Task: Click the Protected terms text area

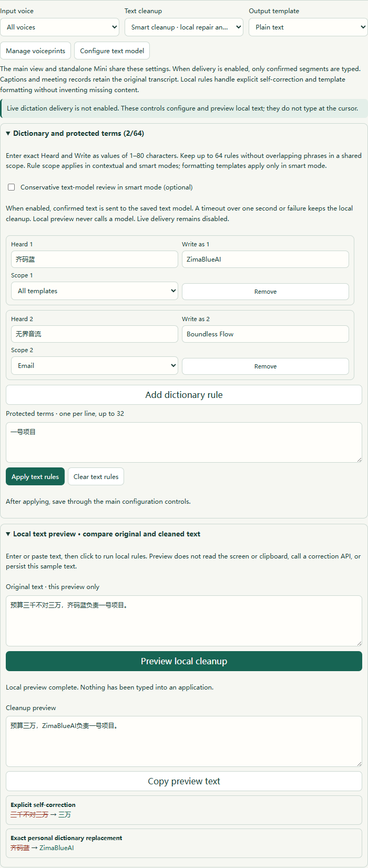Action: (184, 443)
